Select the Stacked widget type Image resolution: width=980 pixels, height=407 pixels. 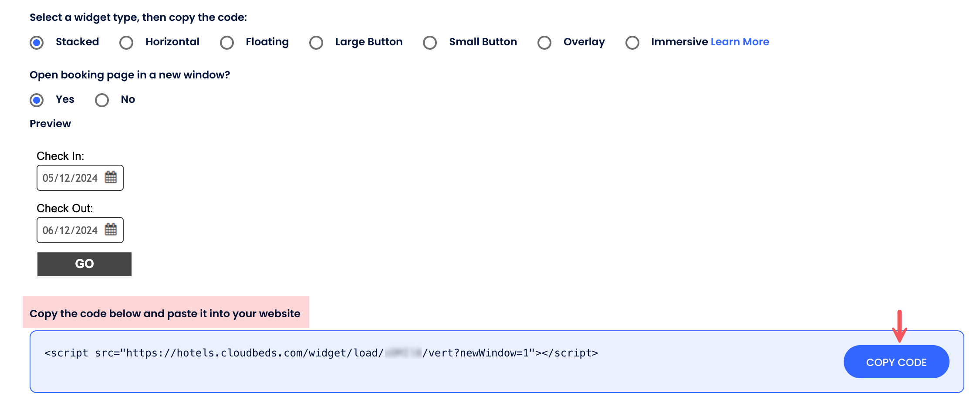point(37,43)
